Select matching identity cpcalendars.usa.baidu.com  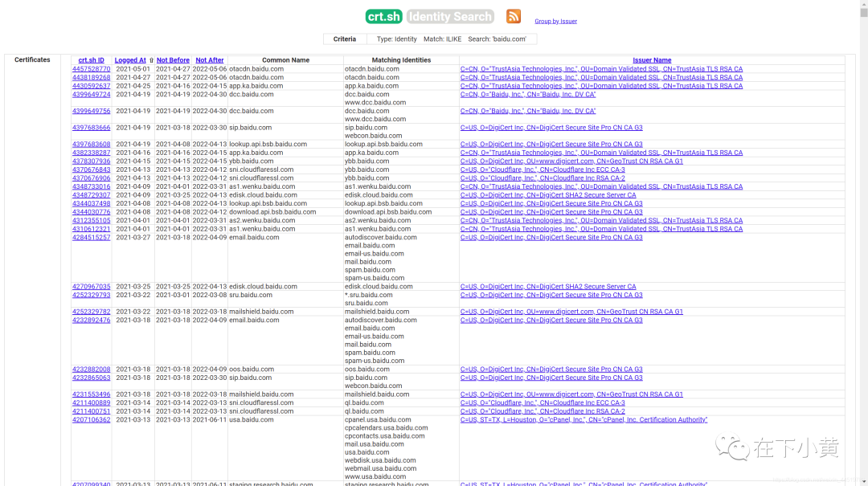pyautogui.click(x=386, y=428)
